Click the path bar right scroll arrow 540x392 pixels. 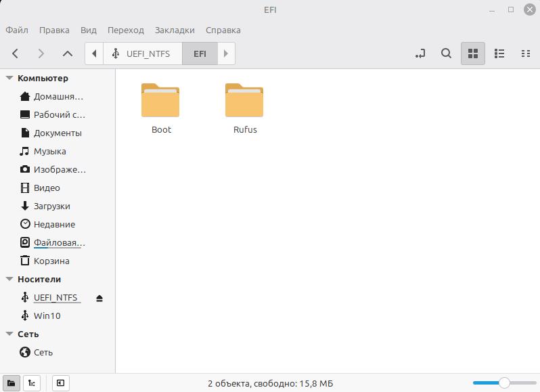[226, 53]
